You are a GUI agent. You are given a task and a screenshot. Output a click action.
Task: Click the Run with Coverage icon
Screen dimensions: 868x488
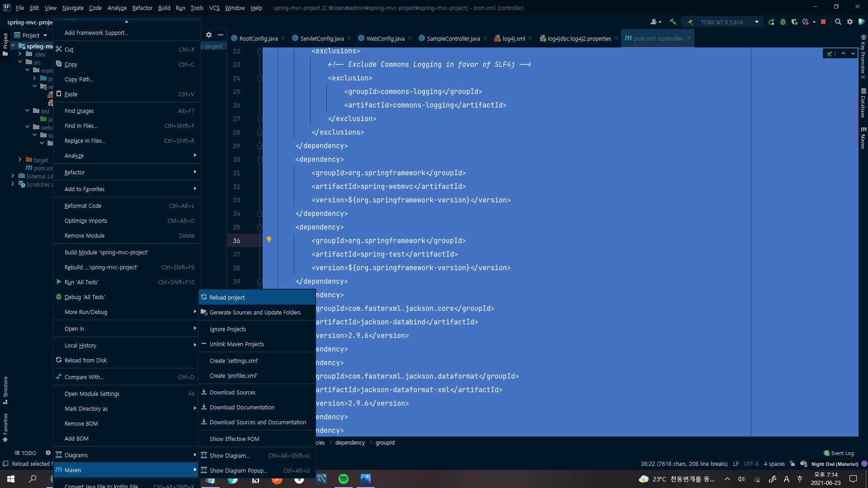pos(794,22)
